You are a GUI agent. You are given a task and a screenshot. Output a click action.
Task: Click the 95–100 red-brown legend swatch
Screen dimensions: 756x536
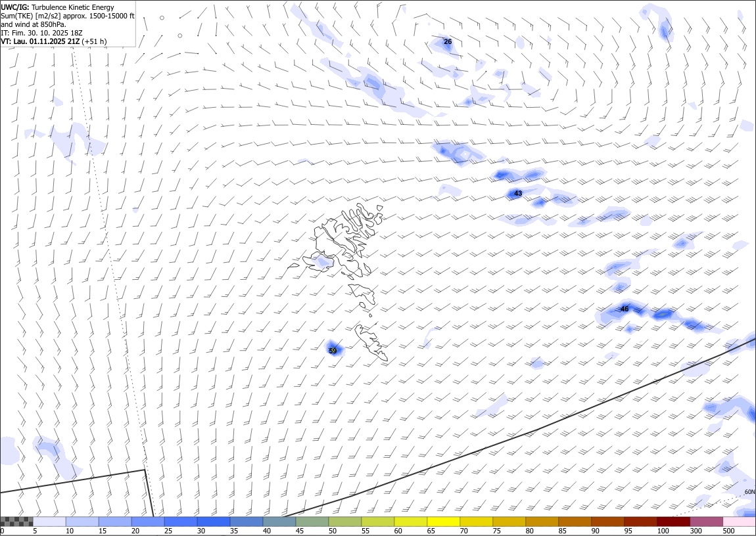click(x=640, y=522)
